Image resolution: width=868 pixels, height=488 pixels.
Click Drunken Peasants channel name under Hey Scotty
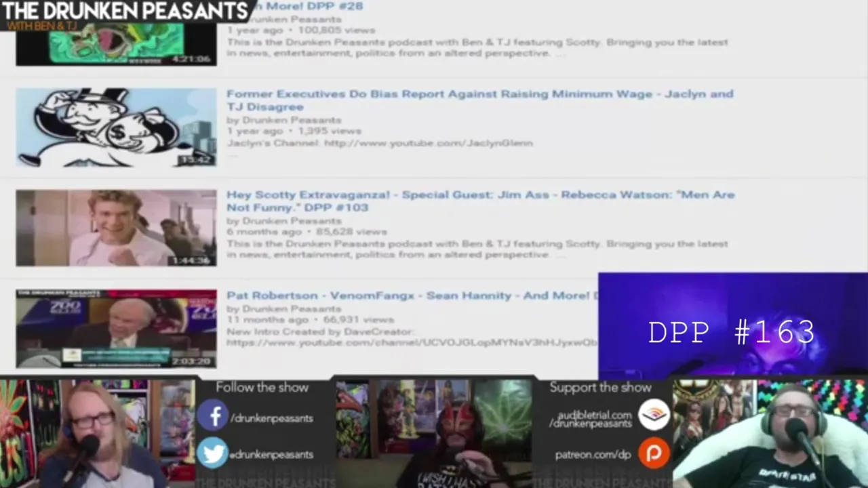coord(292,221)
